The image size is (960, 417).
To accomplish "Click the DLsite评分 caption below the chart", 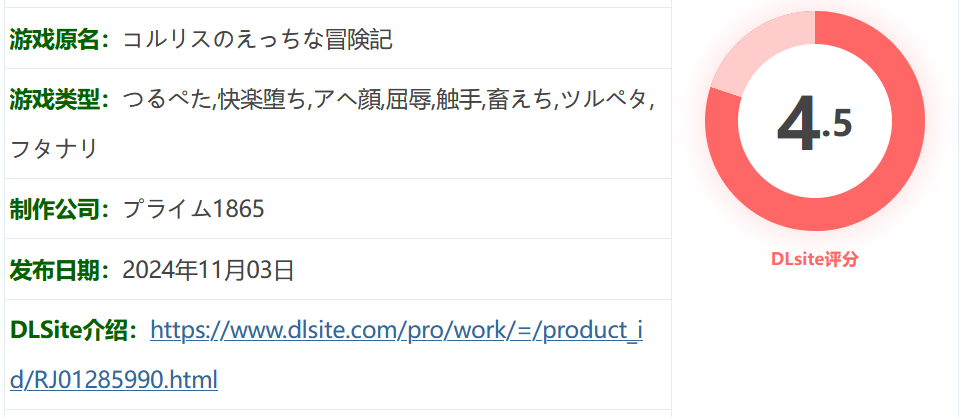I will pyautogui.click(x=815, y=259).
